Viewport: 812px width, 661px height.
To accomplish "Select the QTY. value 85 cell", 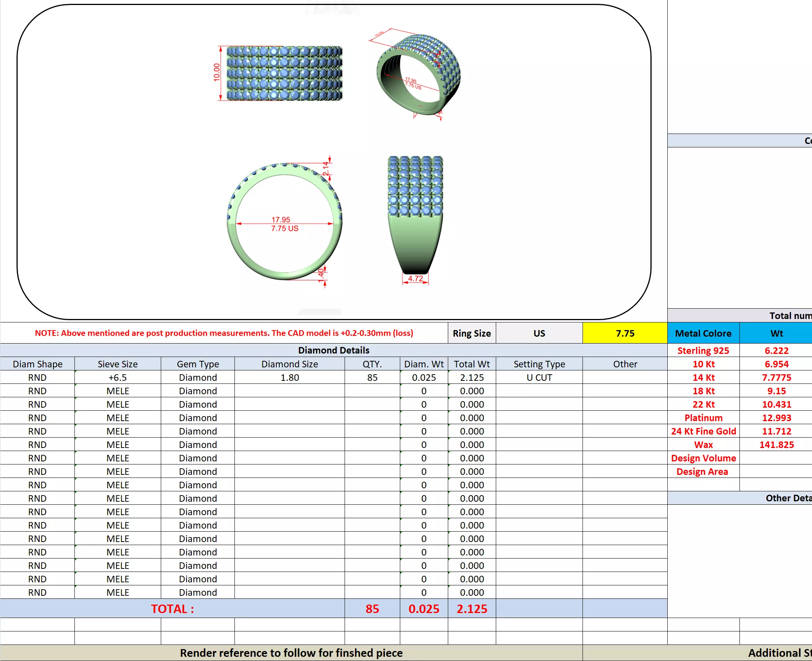I will (x=372, y=377).
